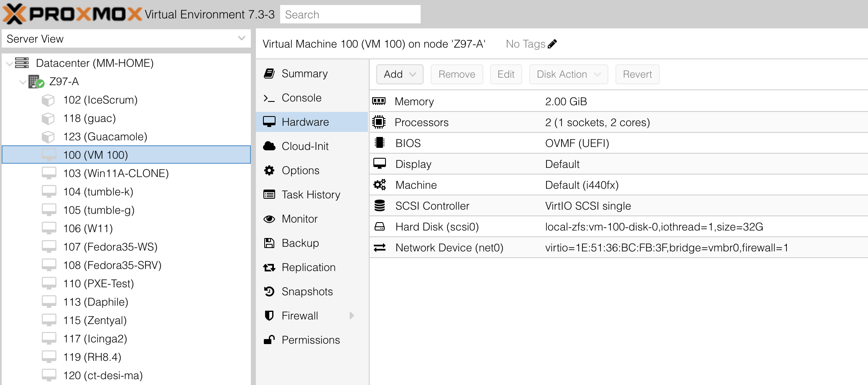Click the net0 virtio MAC address value
This screenshot has height=385, width=868.
coord(666,248)
